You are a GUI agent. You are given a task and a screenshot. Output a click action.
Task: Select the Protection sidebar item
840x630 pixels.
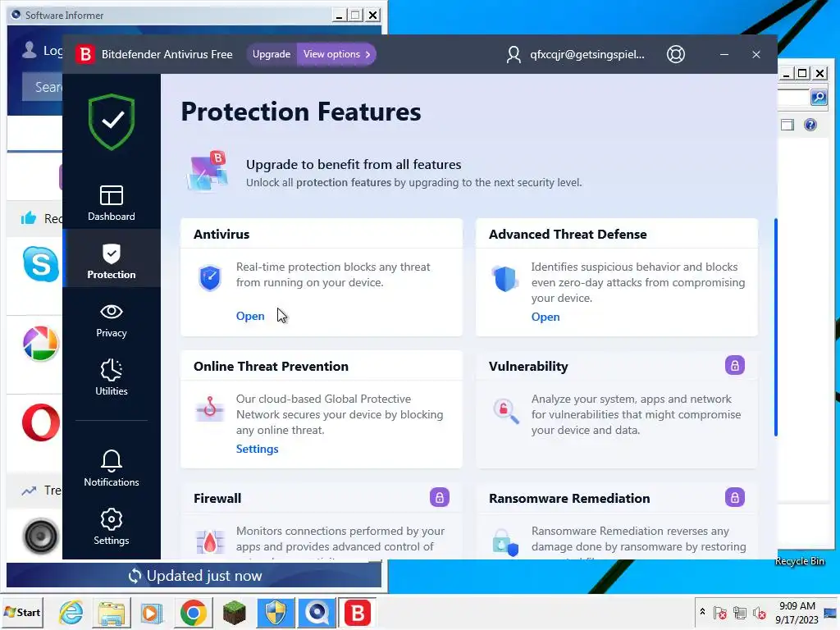pos(112,261)
